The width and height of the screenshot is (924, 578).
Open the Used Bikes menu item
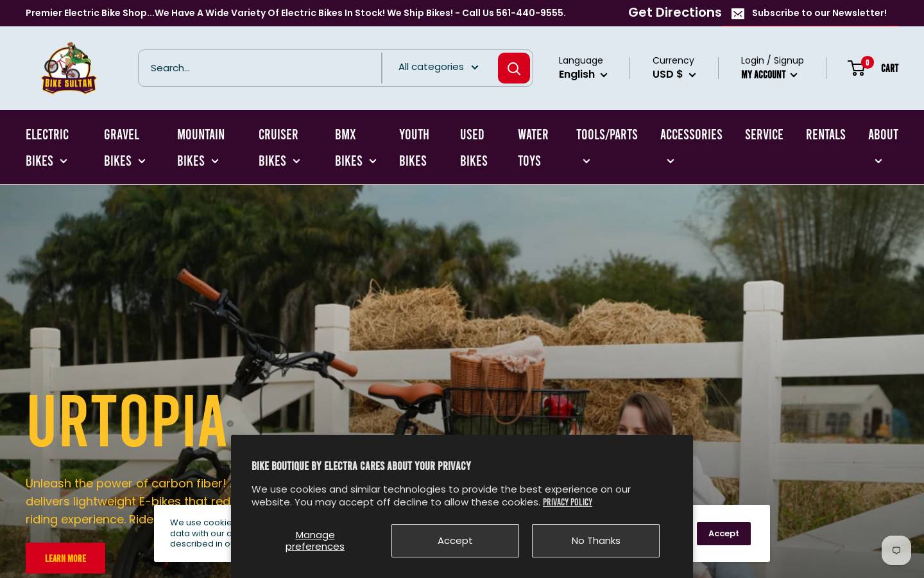point(474,148)
